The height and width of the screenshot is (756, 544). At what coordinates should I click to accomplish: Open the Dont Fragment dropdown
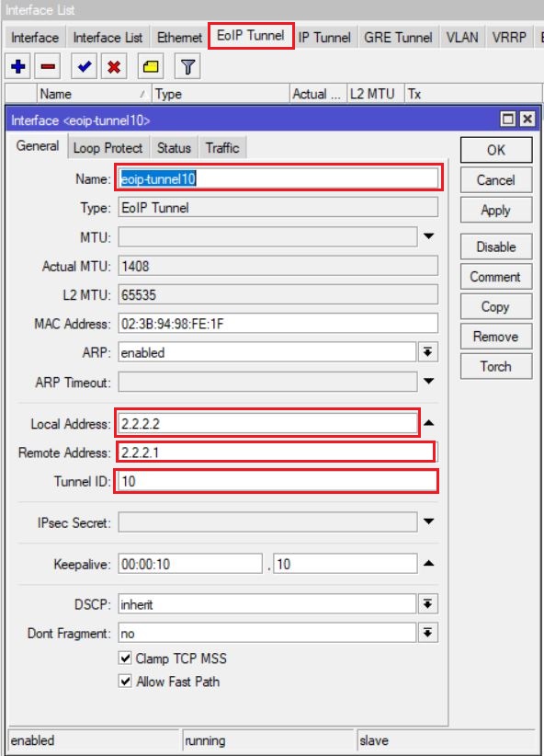click(428, 633)
